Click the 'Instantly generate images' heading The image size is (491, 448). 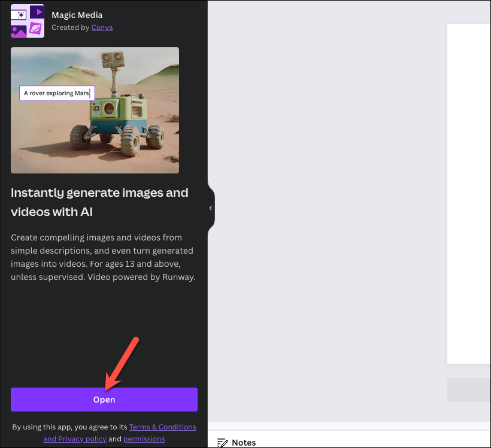99,202
